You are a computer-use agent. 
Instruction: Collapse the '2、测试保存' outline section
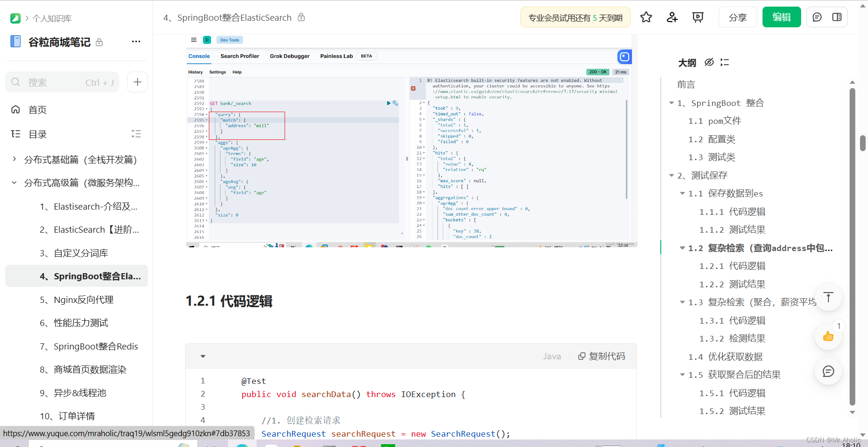tap(671, 175)
